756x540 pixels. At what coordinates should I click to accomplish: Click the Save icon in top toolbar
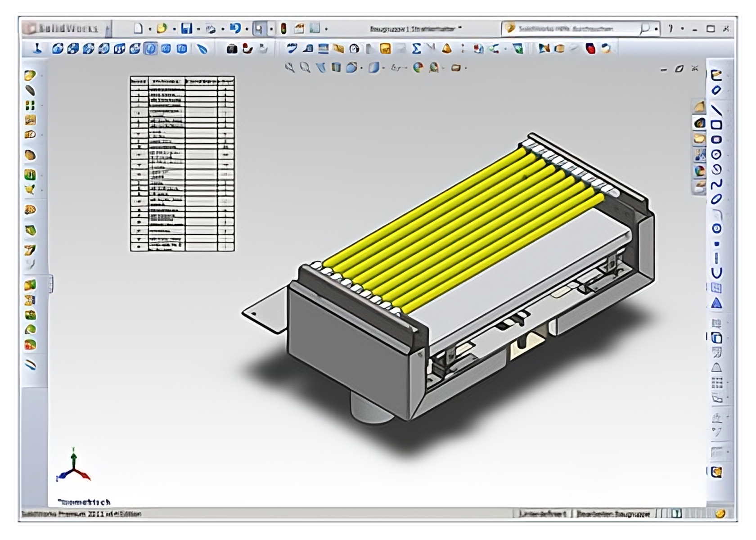click(x=186, y=29)
